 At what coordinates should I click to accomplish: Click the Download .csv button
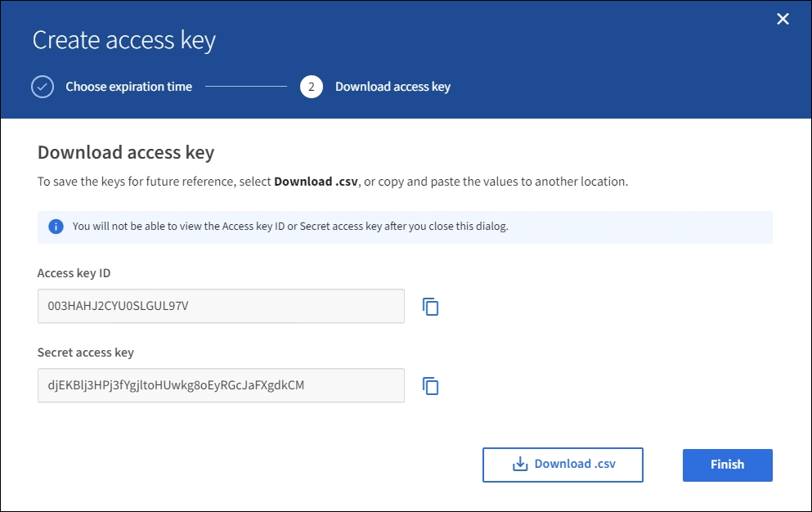point(563,465)
